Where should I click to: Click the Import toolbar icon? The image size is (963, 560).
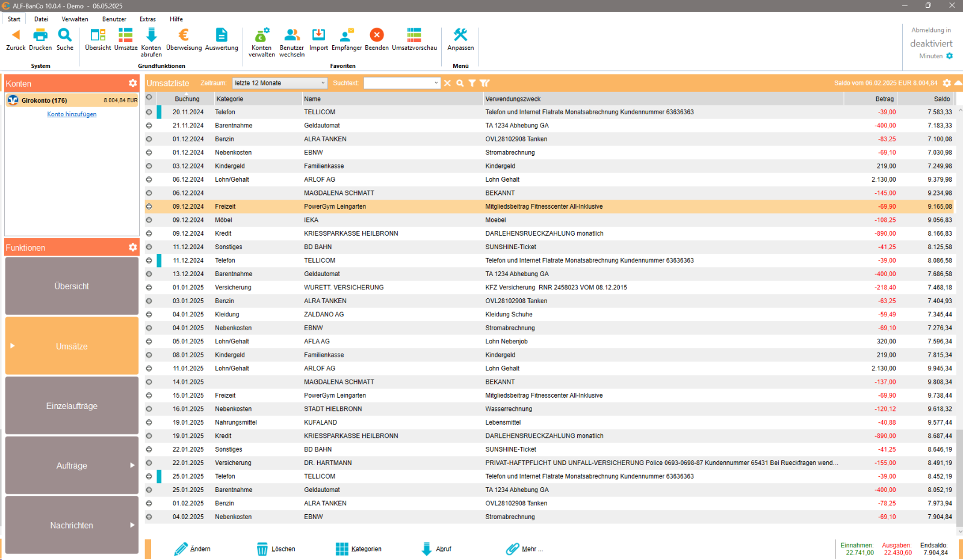(318, 35)
